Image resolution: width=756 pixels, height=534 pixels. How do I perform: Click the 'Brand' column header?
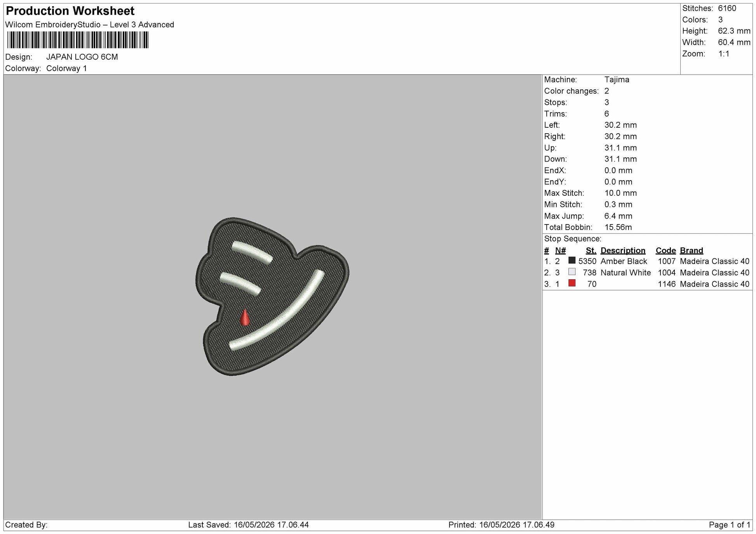[x=691, y=250]
